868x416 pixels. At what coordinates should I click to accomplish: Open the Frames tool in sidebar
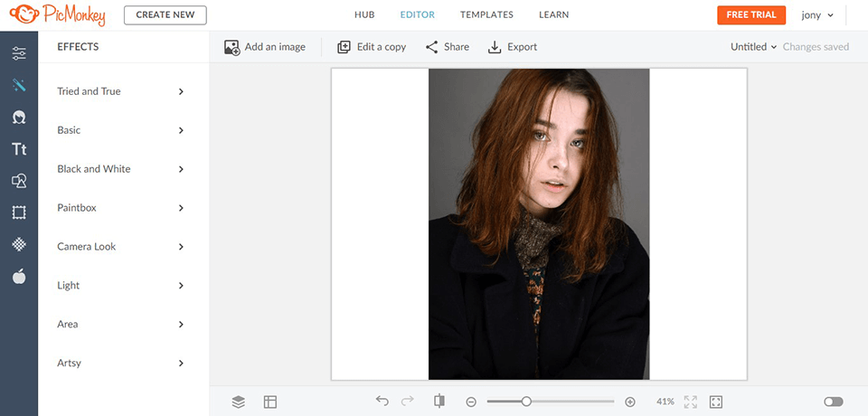pyautogui.click(x=19, y=213)
